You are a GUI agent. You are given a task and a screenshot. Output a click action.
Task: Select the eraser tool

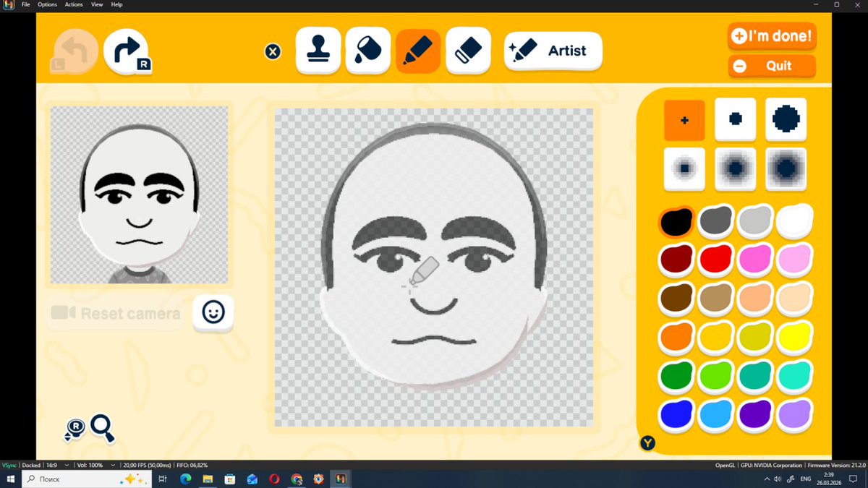468,51
